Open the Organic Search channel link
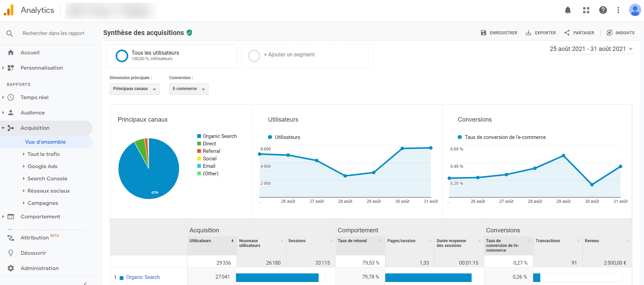The image size is (644, 285). click(x=143, y=277)
